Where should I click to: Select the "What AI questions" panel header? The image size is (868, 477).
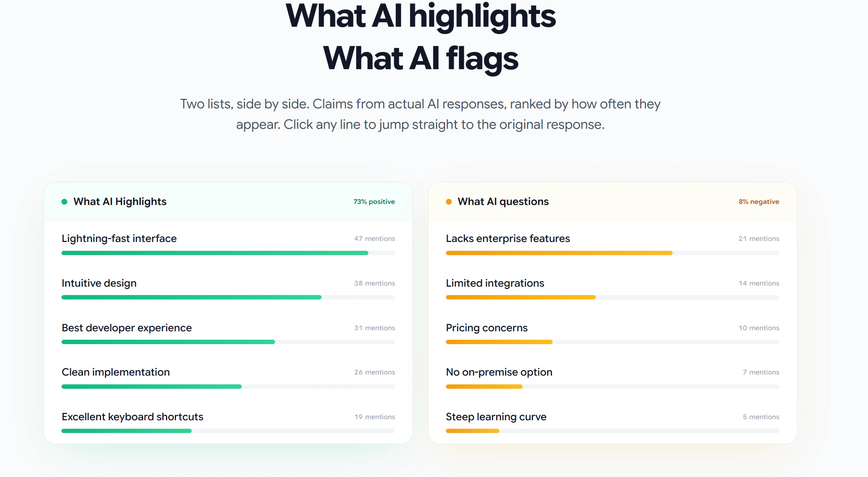pyautogui.click(x=503, y=201)
